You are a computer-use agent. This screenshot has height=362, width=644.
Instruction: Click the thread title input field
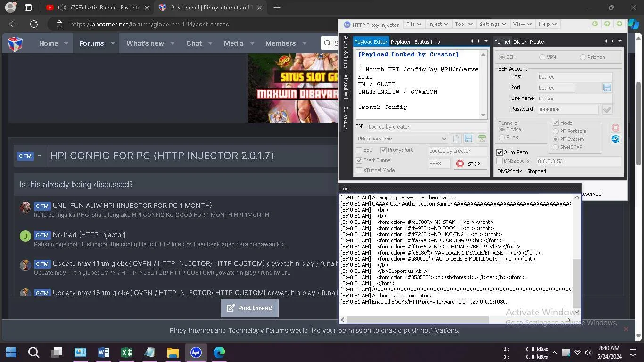pos(193,156)
